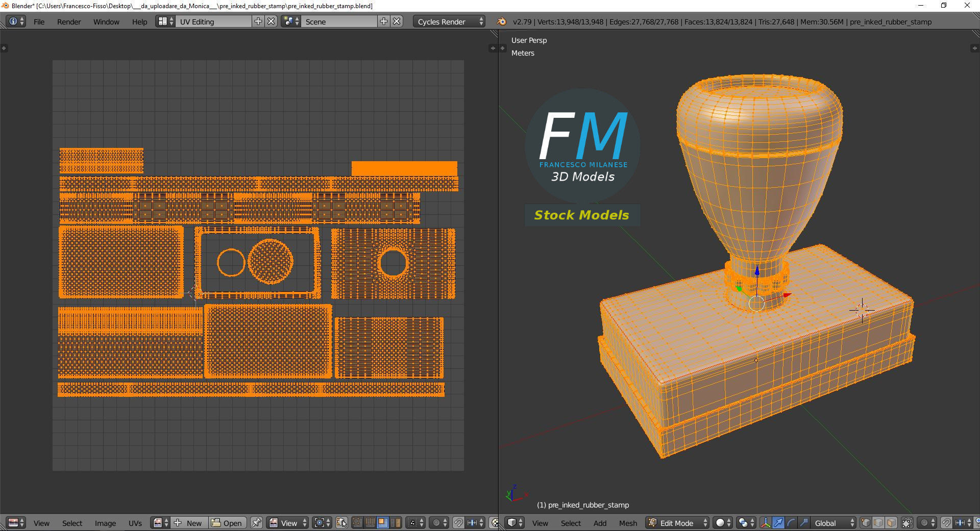Open the 3D View editor type selector
Viewport: 980px width, 531px height.
click(x=514, y=523)
